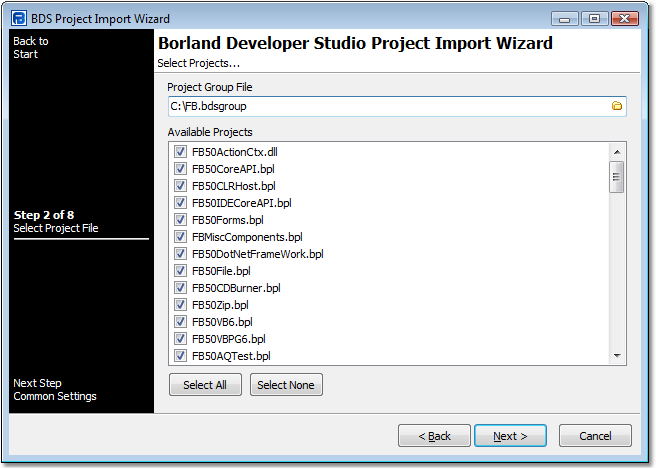Click Next Step Common Settings in the sidebar
Image resolution: width=656 pixels, height=470 pixels.
tap(55, 390)
